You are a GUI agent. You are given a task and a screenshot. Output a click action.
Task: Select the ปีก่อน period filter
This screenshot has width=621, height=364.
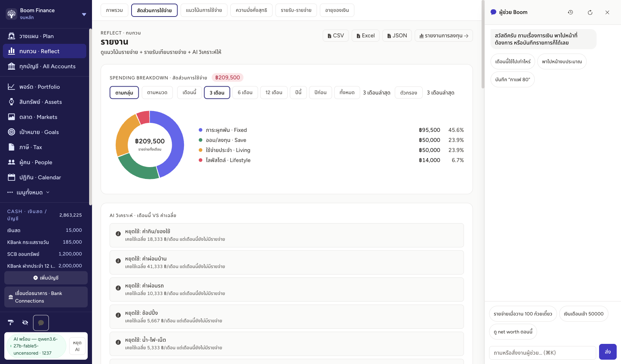320,92
